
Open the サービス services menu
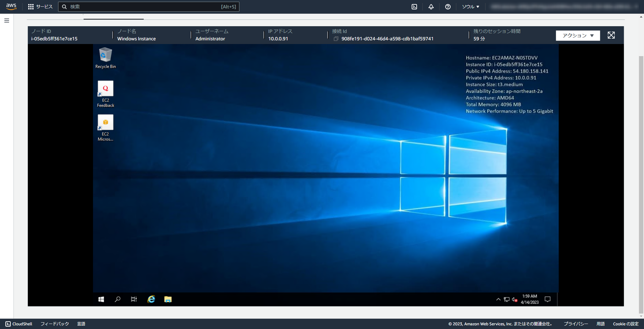[40, 7]
